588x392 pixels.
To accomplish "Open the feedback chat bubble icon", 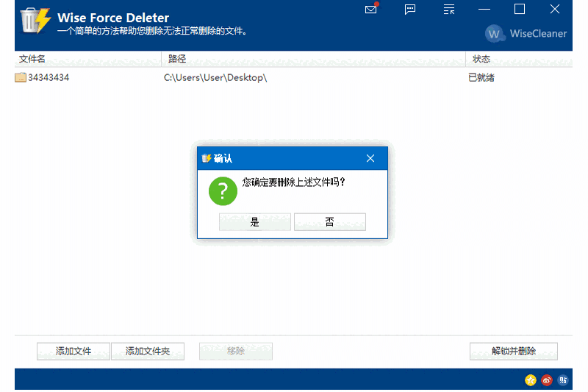I will pyautogui.click(x=410, y=9).
